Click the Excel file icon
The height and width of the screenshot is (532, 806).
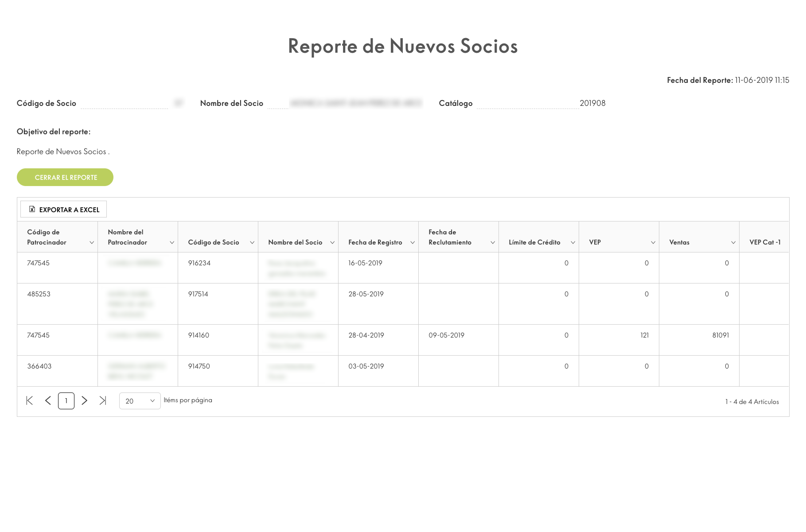(x=32, y=210)
